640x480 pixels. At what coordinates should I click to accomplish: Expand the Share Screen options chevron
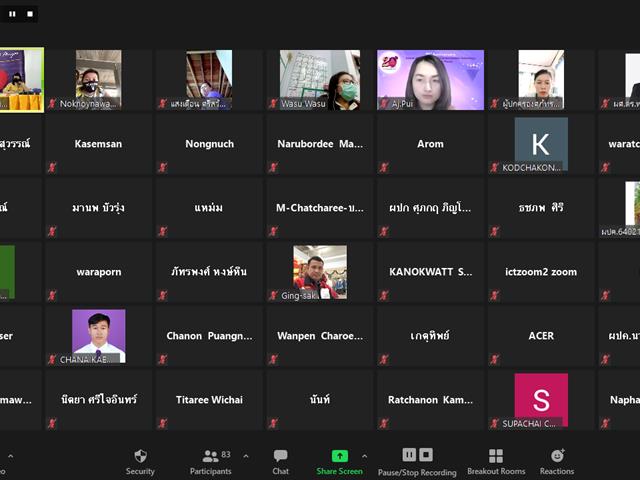point(364,456)
